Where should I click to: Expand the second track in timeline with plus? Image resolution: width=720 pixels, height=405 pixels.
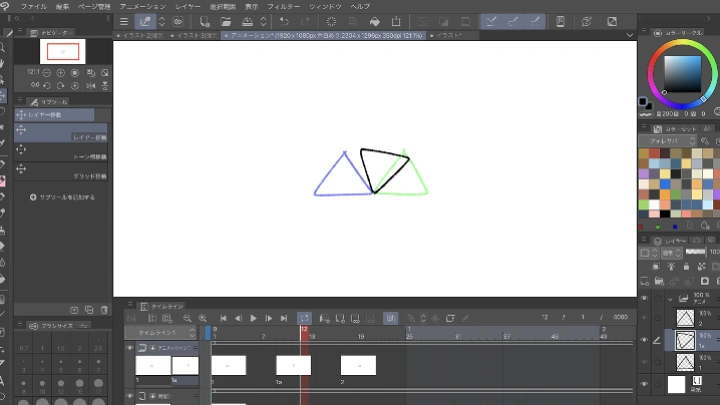coord(152,396)
